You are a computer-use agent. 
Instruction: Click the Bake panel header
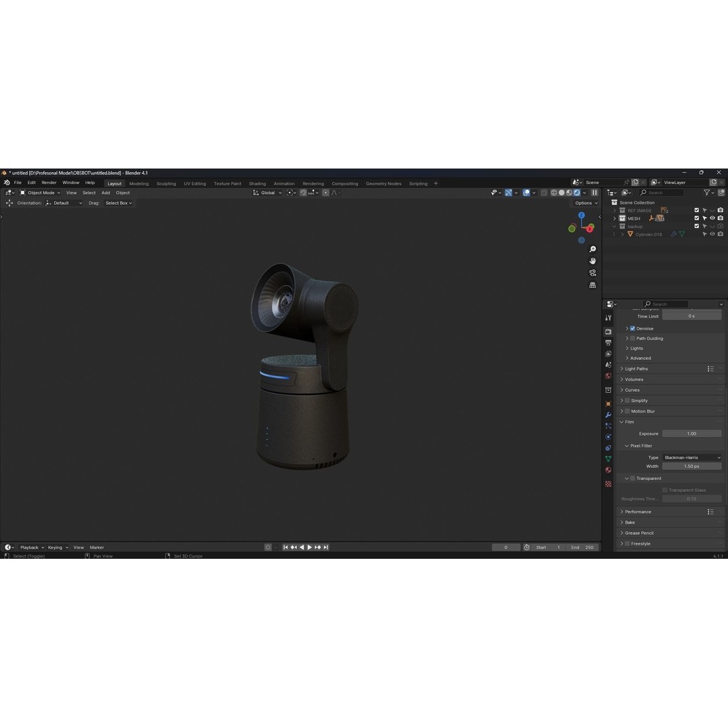630,522
